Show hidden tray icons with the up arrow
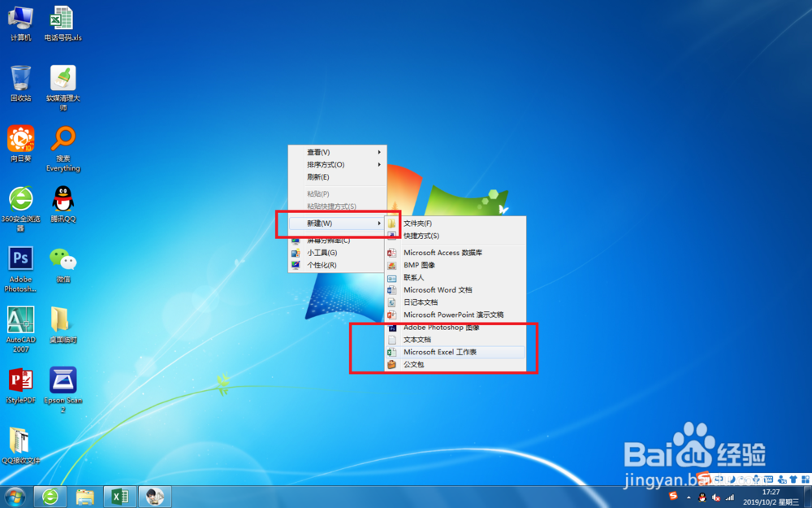Screen dimensions: 812x508 pos(688,496)
